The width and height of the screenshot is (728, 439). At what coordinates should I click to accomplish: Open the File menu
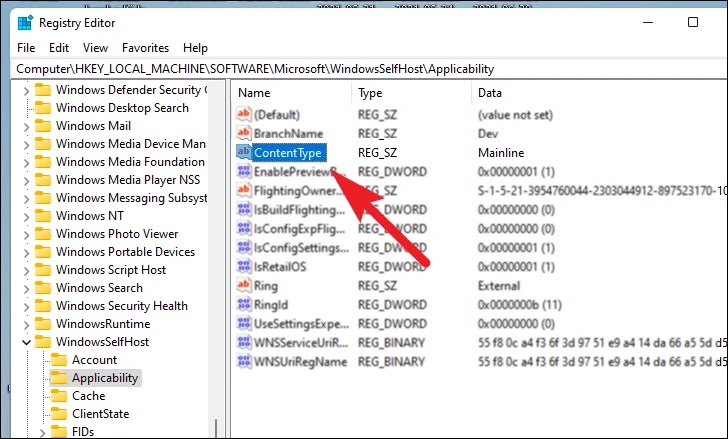[x=26, y=48]
